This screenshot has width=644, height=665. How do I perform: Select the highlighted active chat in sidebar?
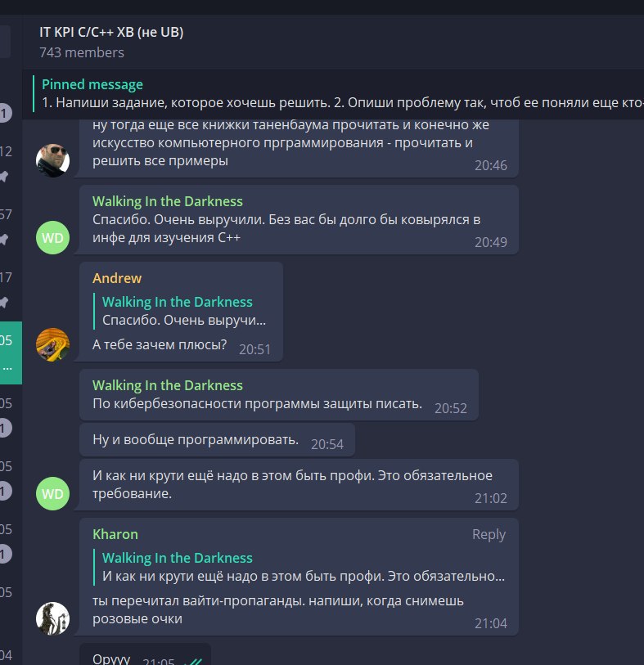click(x=11, y=353)
